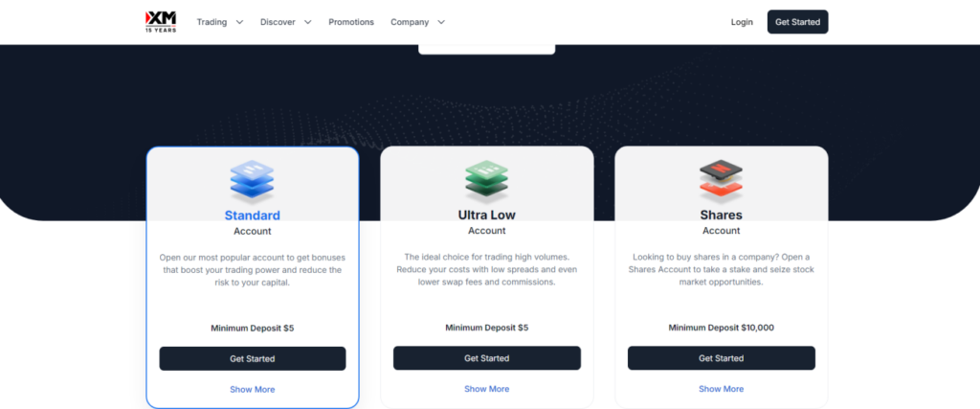Click Get Started on the Ultra Low card
Screen dimensions: 980x409
(487, 357)
